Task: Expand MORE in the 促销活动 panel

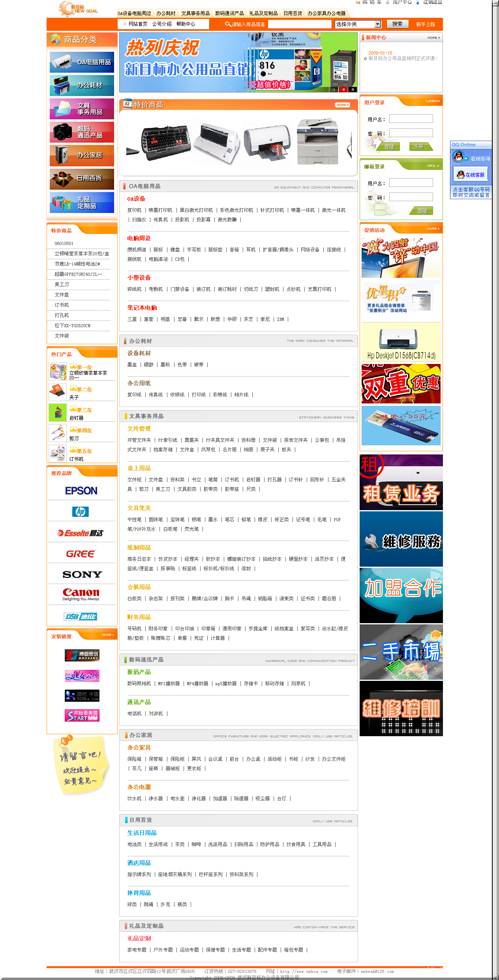Action: [x=433, y=229]
